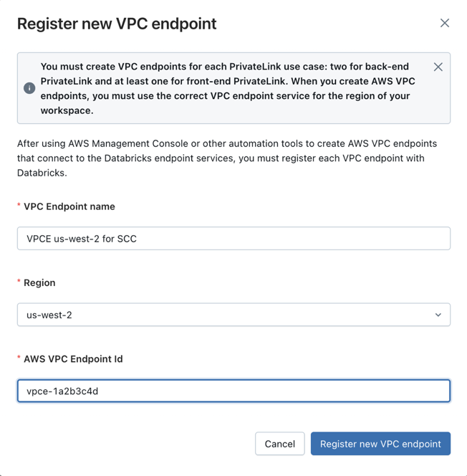This screenshot has height=476, width=467.
Task: Submit with Register new VPC endpoint button
Action: [380, 444]
